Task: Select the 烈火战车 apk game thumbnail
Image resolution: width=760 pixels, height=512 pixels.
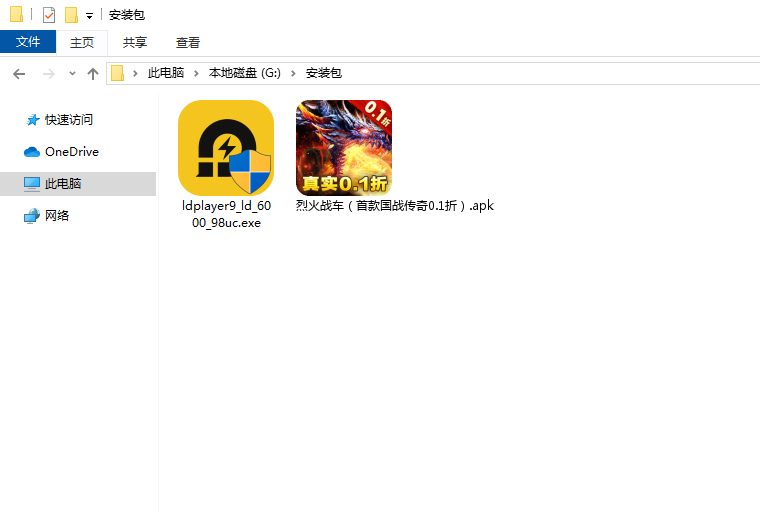Action: click(x=343, y=147)
